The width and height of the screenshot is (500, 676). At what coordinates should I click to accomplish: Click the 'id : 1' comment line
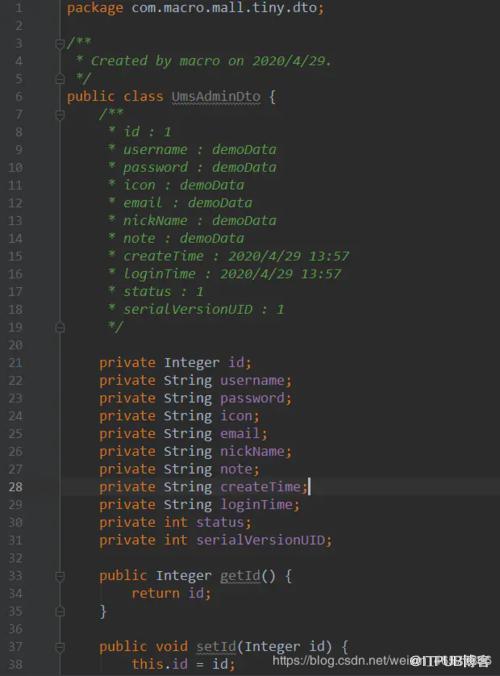tap(147, 131)
